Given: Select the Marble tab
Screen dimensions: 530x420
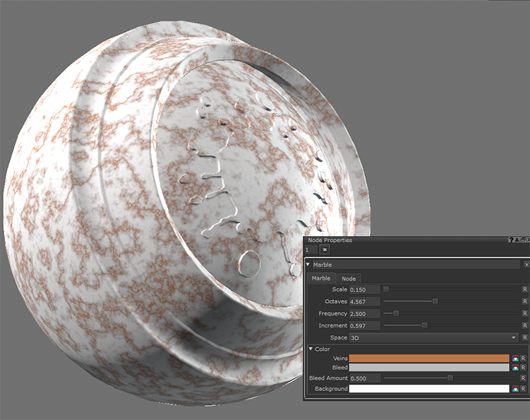Looking at the screenshot, I should 321,279.
